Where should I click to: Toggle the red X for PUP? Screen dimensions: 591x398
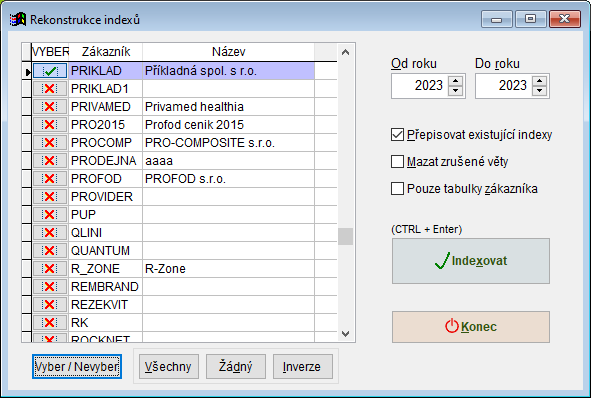(50, 215)
